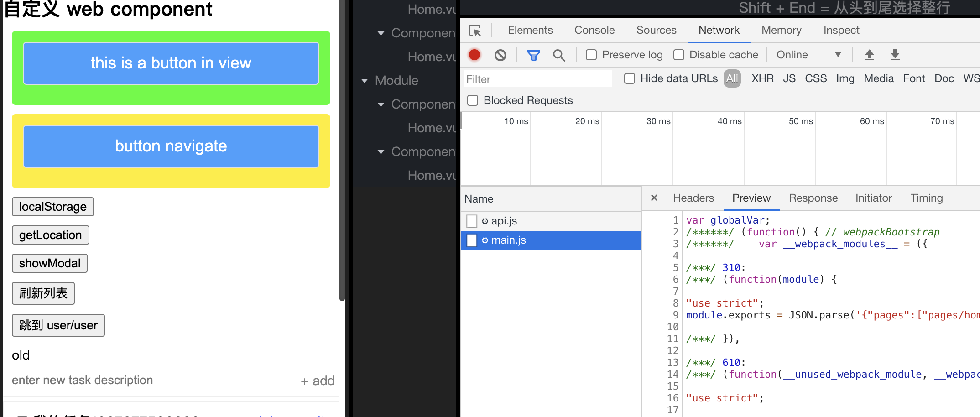The height and width of the screenshot is (417, 980).
Task: Check the Blocked Requests box
Action: tap(473, 100)
